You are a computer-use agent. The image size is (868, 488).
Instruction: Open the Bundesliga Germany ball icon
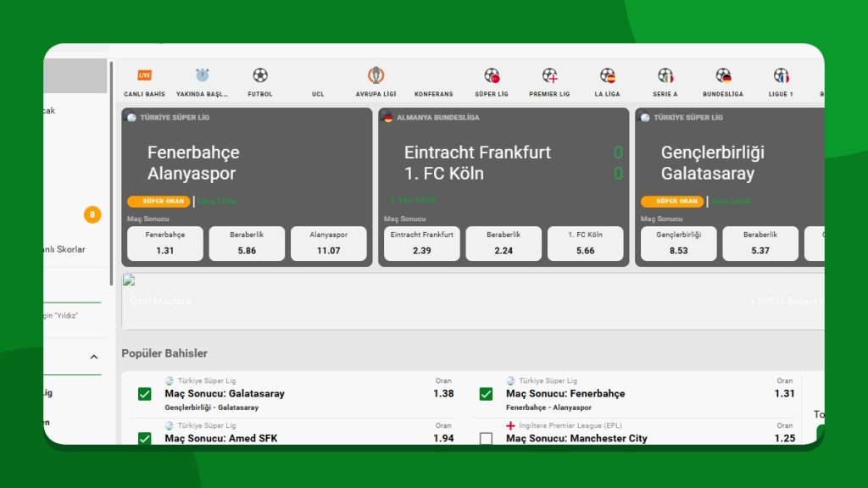tap(723, 75)
